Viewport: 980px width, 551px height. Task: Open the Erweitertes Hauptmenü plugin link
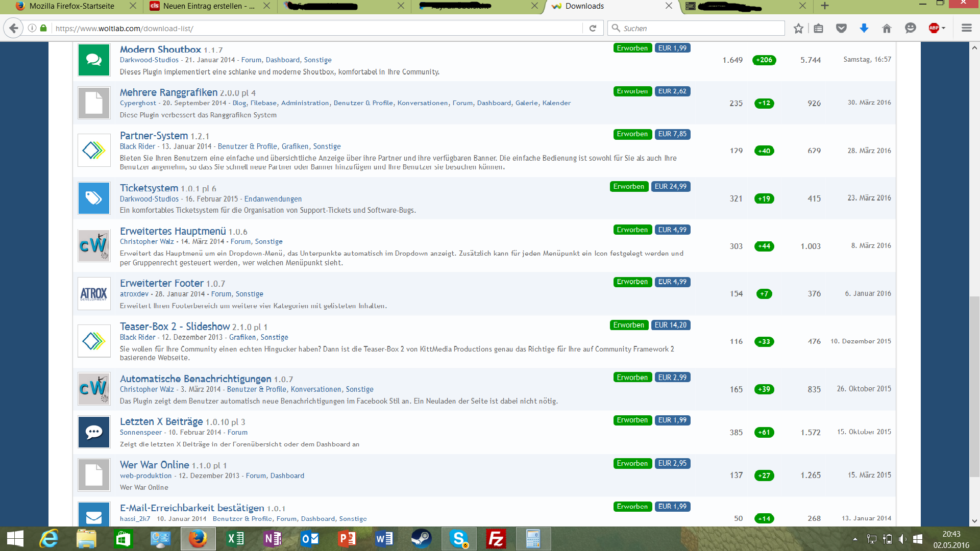pos(173,231)
